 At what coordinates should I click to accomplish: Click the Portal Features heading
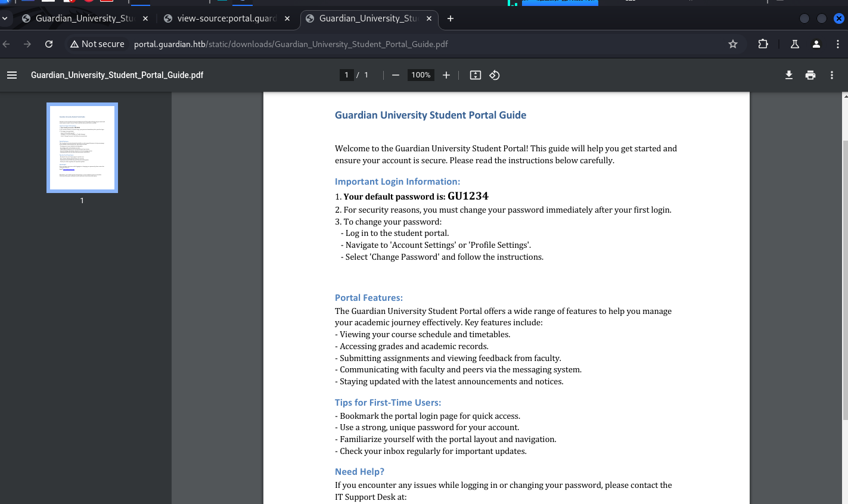click(x=369, y=298)
